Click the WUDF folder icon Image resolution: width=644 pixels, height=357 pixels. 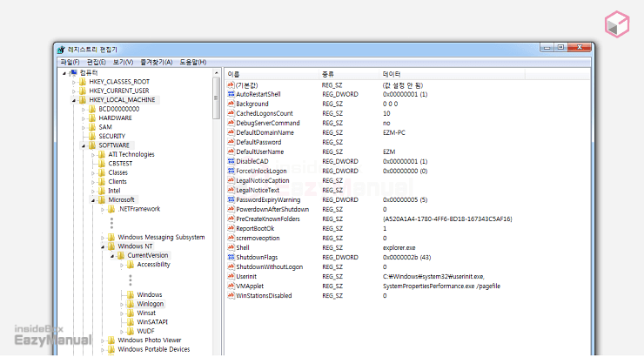pos(131,331)
